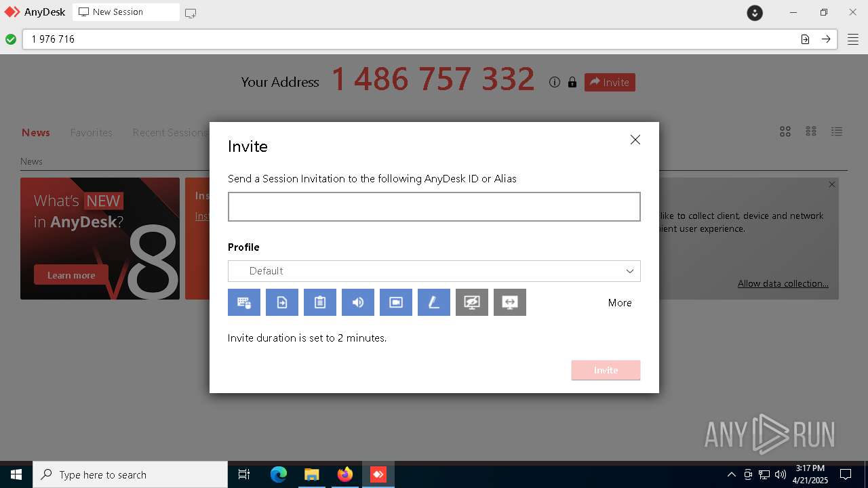Image resolution: width=868 pixels, height=488 pixels.
Task: Show hidden system tray icons
Action: click(x=731, y=474)
